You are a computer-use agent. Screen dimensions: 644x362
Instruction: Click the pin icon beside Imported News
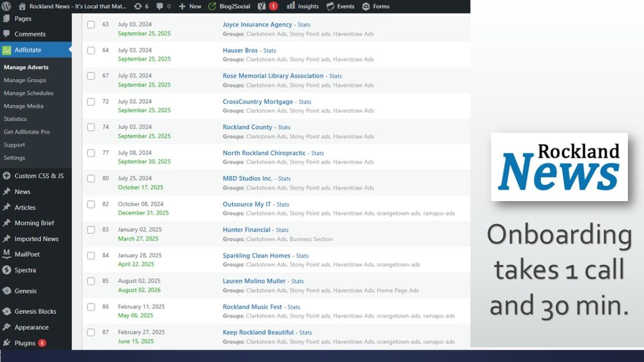point(6,239)
